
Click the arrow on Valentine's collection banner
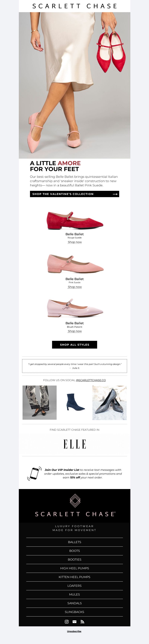(x=115, y=194)
